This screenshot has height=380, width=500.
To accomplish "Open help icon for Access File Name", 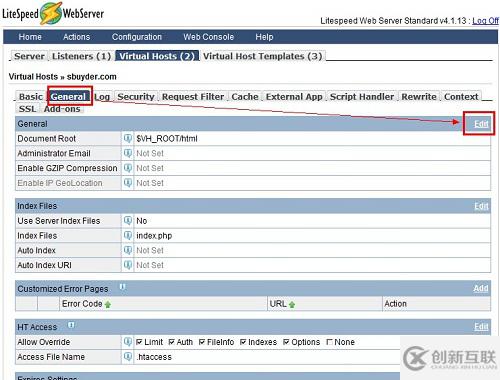I will pyautogui.click(x=128, y=356).
